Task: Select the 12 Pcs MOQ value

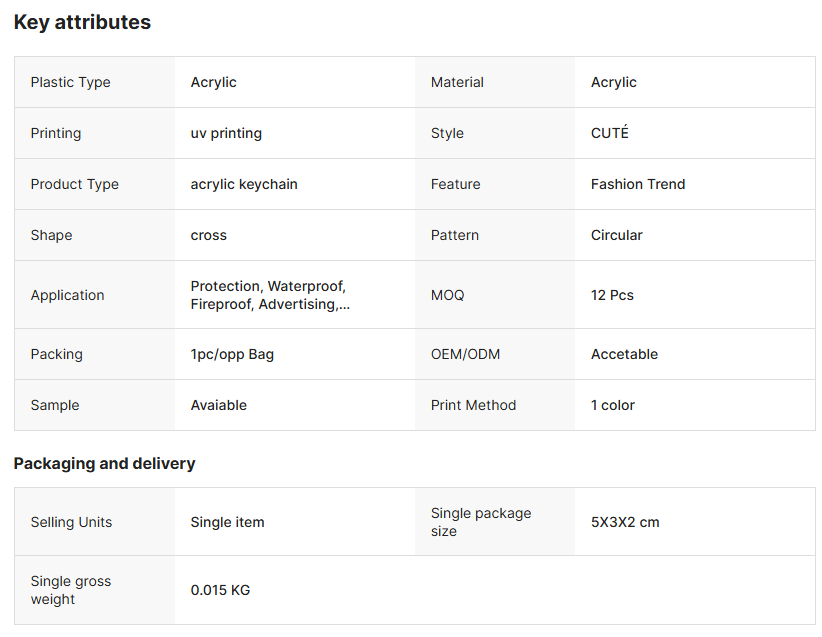Action: pyautogui.click(x=612, y=295)
